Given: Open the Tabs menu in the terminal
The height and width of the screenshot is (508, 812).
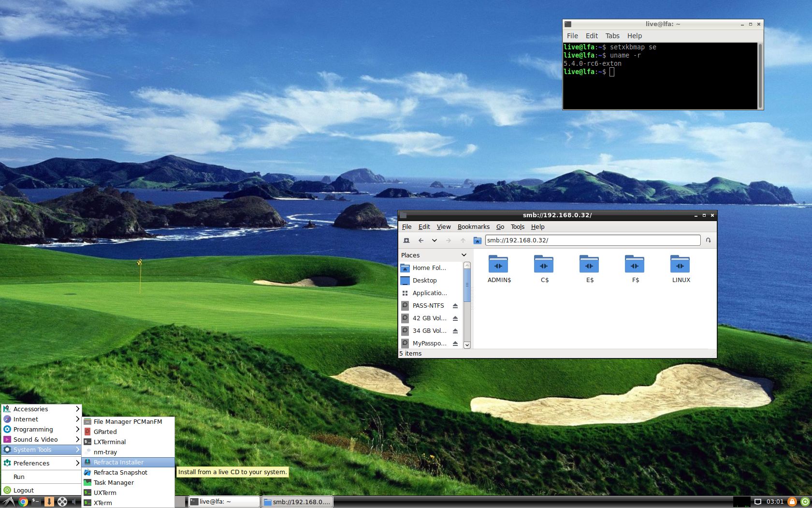Looking at the screenshot, I should (x=612, y=35).
